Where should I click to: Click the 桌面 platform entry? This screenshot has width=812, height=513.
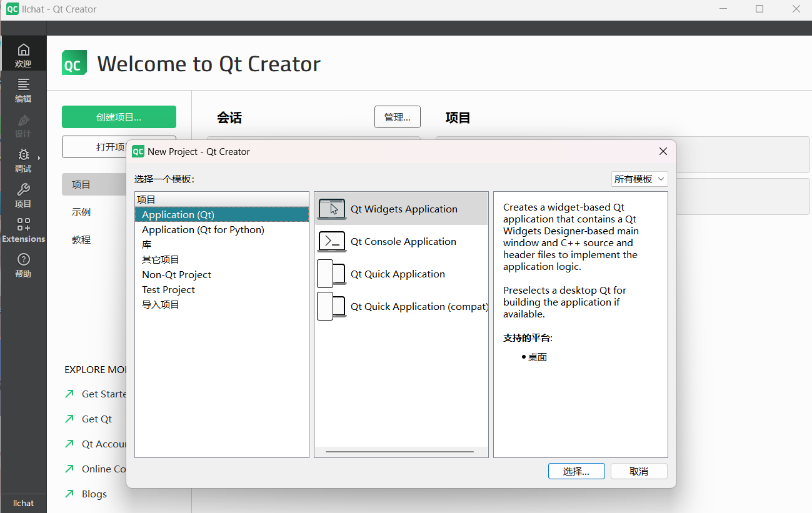pyautogui.click(x=538, y=357)
